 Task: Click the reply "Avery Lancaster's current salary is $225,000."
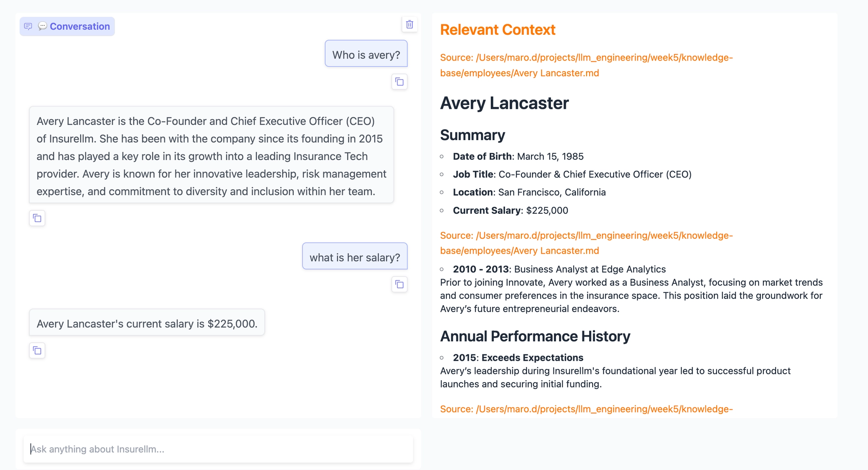pos(147,323)
